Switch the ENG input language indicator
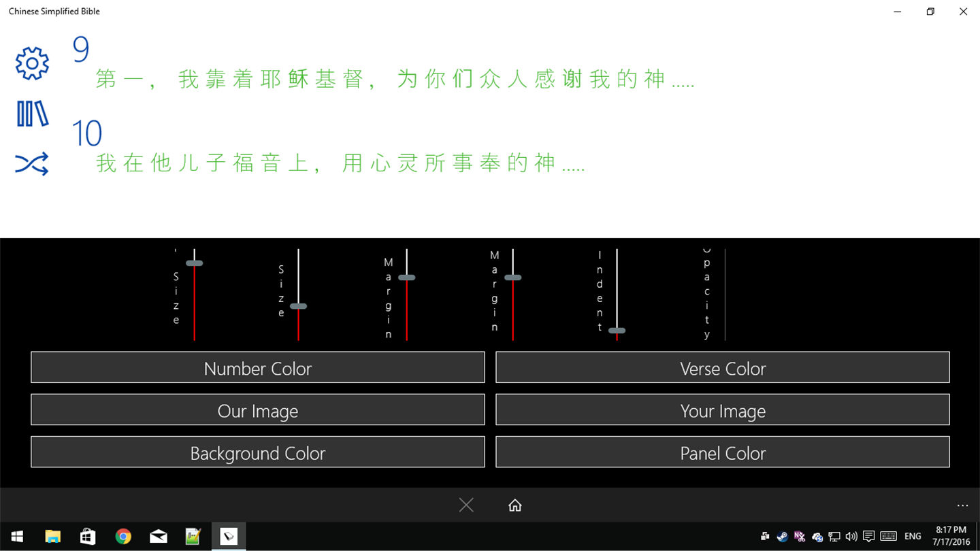Viewport: 980px width, 551px height. coord(913,537)
